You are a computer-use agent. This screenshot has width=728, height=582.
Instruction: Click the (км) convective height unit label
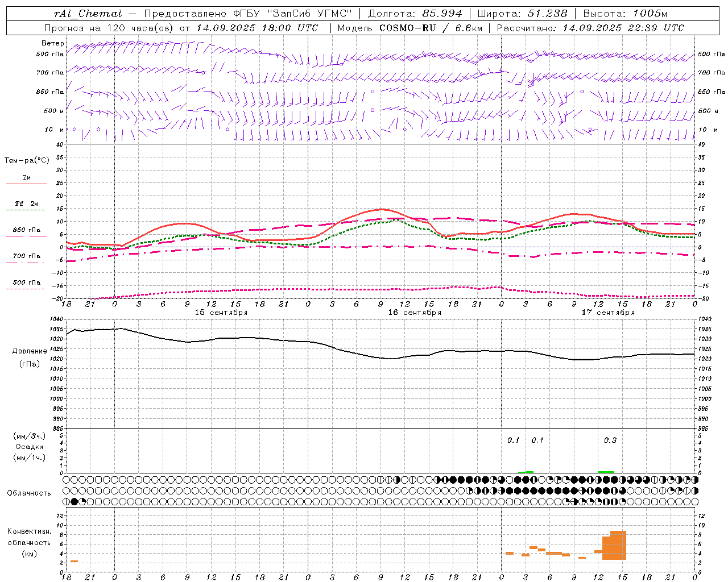(x=30, y=554)
